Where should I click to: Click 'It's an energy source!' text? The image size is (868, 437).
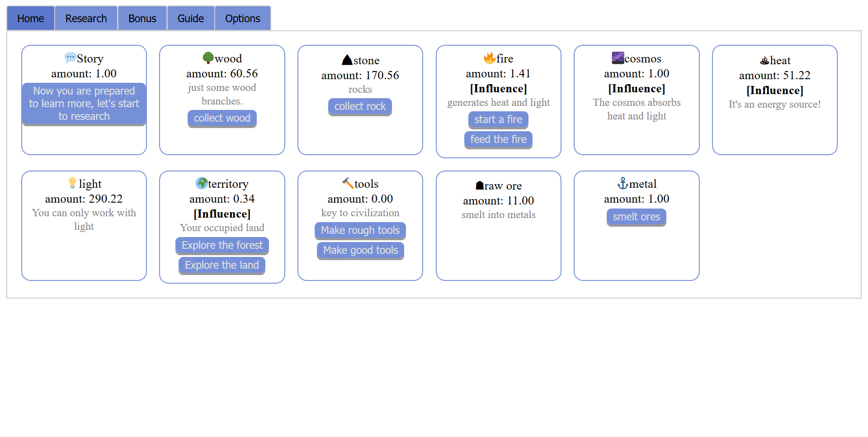[775, 104]
